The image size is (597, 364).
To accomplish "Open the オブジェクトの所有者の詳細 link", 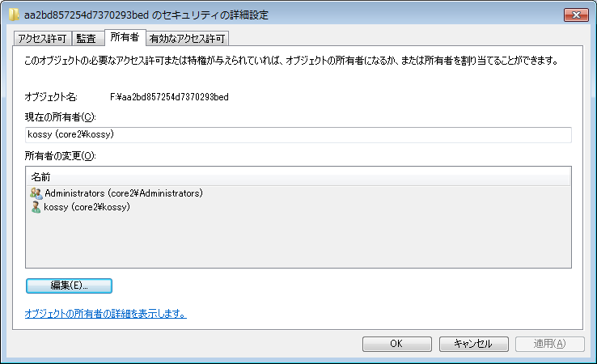I will (106, 313).
